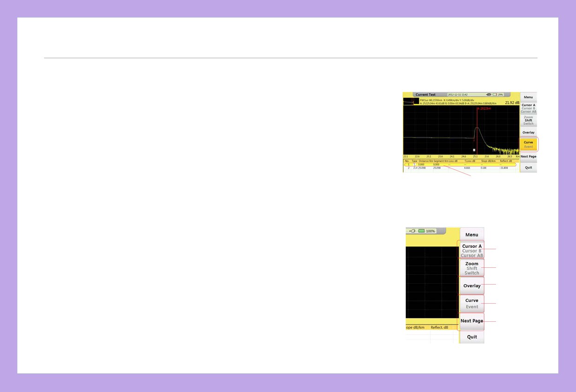The image size is (576, 392).
Task: Switch Zoom/Shift mode in lower panel
Action: [x=471, y=268]
